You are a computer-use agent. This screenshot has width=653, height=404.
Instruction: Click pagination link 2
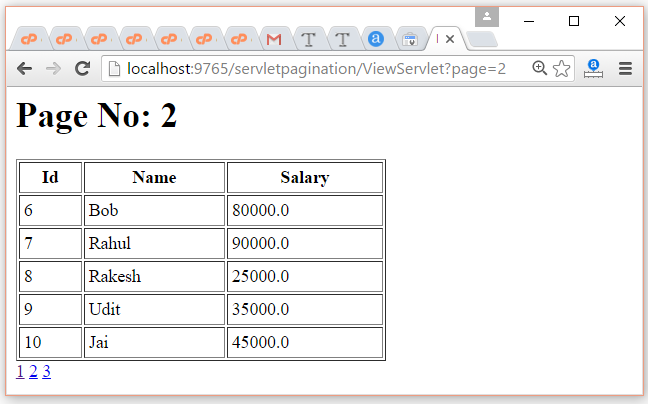click(33, 372)
